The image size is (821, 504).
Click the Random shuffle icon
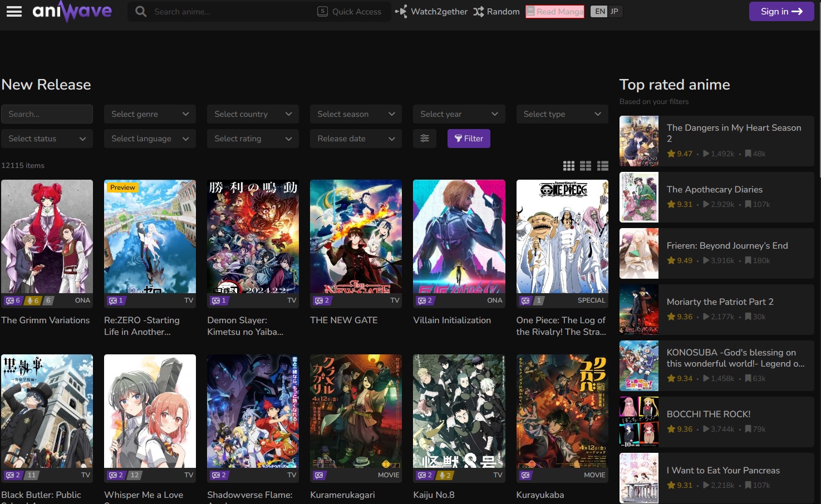(x=479, y=11)
